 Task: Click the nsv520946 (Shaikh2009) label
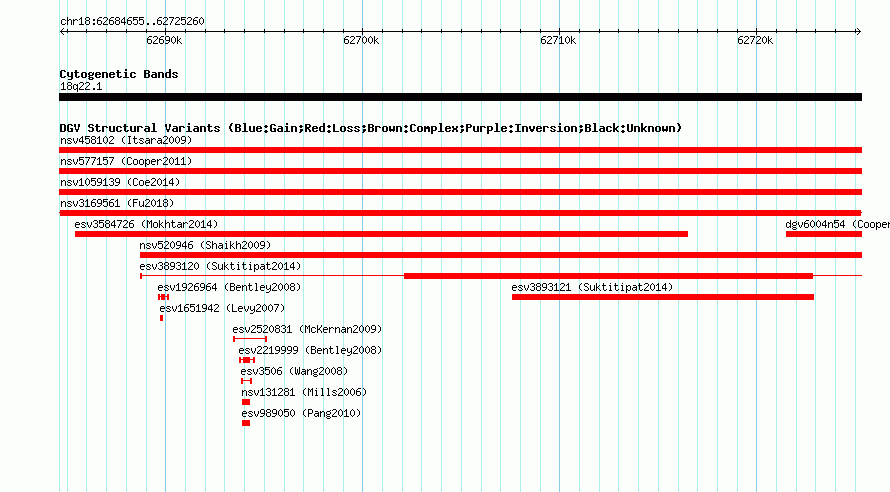click(x=205, y=245)
